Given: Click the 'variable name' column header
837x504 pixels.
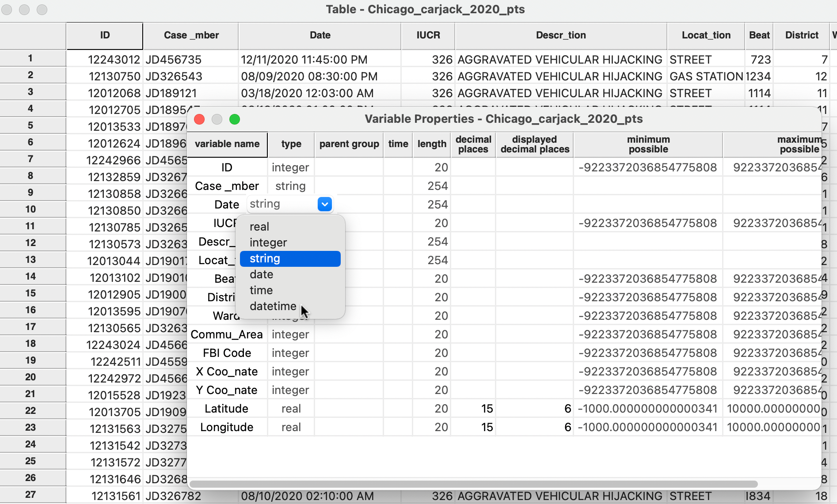Looking at the screenshot, I should point(227,144).
